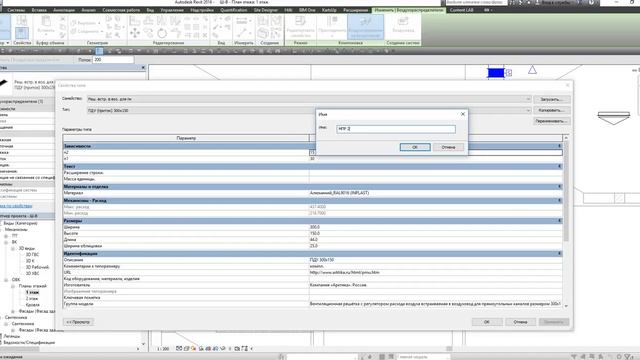Screen dimensions: 640x360
Task: Click the Ширина value 300.0
Action: pyautogui.click(x=436, y=227)
